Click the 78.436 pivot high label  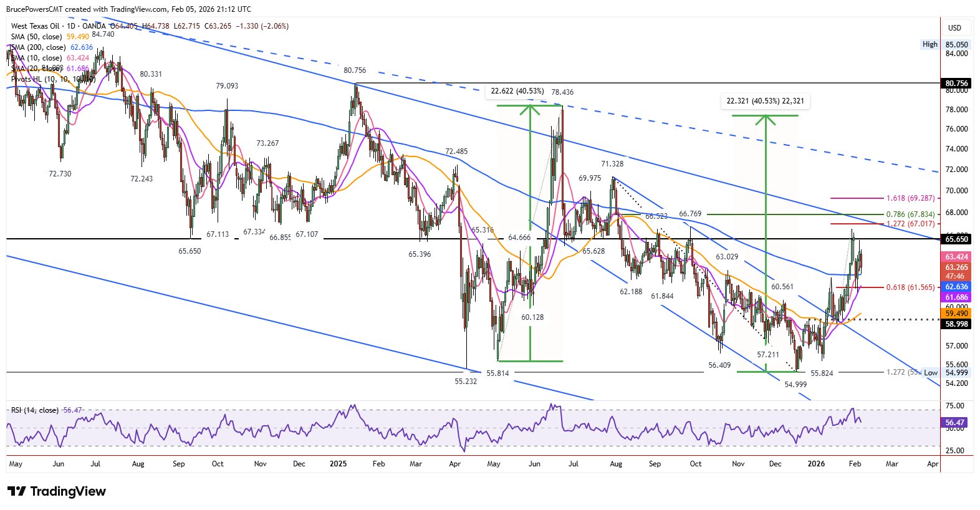[562, 92]
